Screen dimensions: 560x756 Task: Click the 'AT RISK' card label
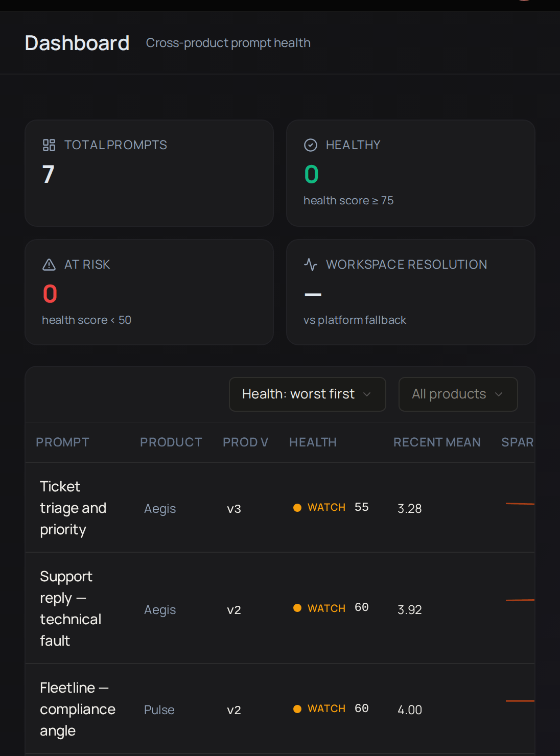[x=87, y=265]
